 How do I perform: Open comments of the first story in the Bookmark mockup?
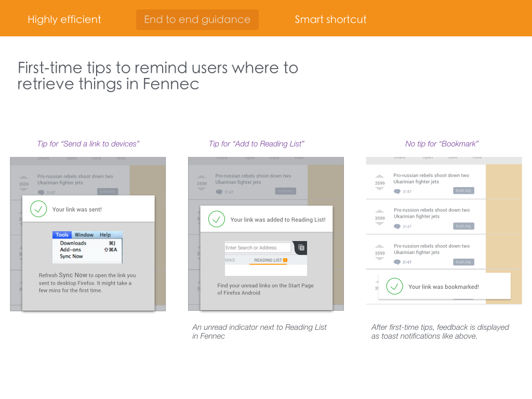(x=397, y=192)
